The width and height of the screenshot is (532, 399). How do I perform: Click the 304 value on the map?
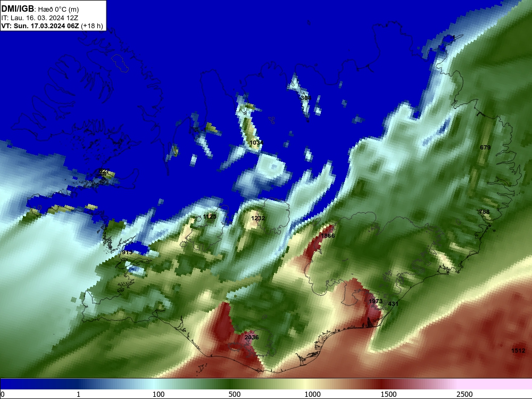click(306, 98)
